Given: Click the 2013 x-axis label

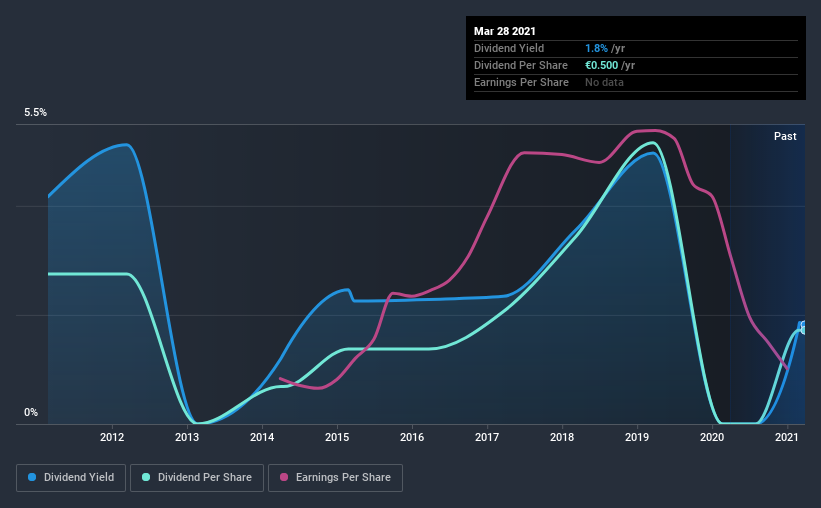Looking at the screenshot, I should 187,437.
